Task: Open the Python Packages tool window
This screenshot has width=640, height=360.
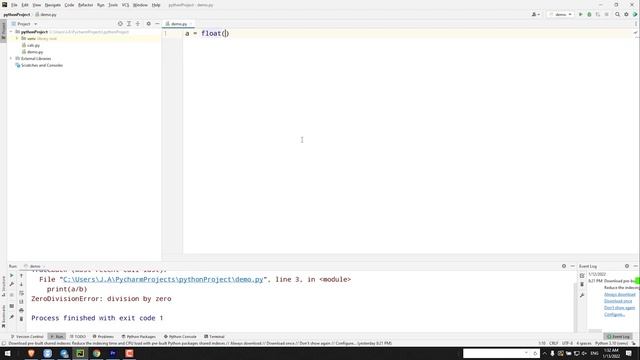Action: (x=139, y=336)
